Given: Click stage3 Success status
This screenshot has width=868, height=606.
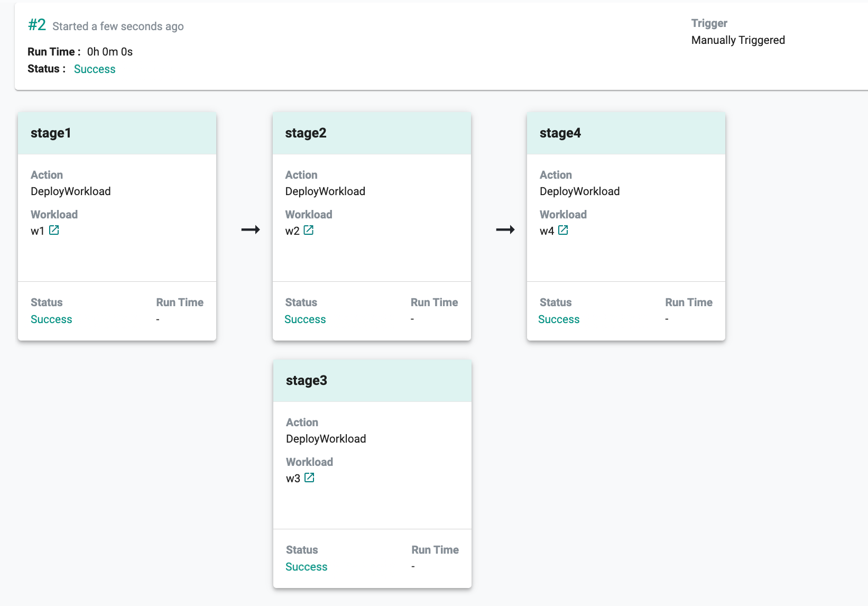Looking at the screenshot, I should [x=307, y=567].
